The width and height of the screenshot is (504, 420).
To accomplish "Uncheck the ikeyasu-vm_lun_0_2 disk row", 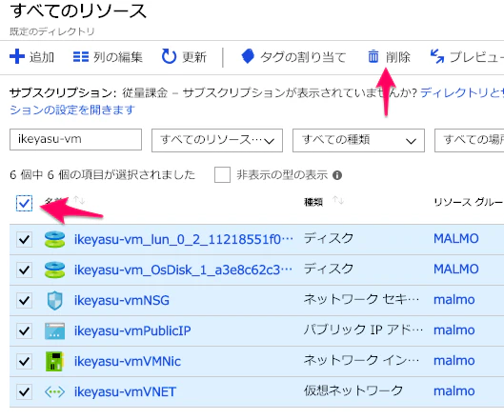I will (x=24, y=239).
